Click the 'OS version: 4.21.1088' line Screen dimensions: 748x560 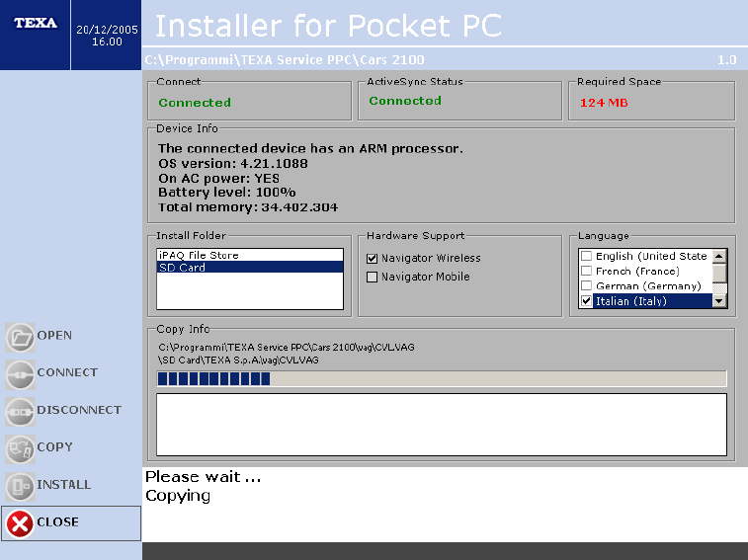click(x=233, y=164)
